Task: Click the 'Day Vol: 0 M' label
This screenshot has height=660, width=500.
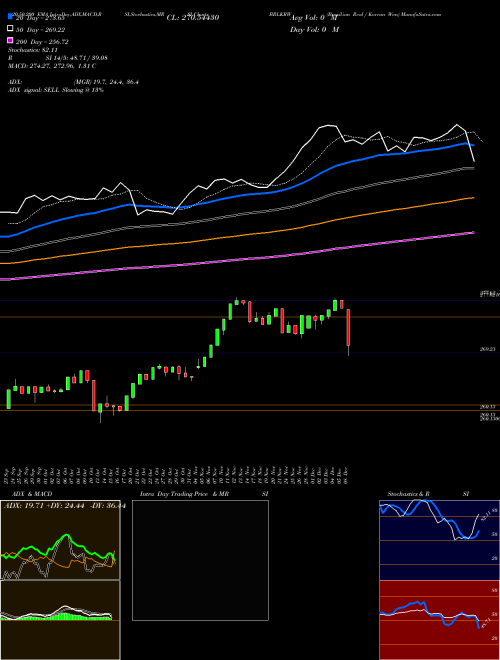Action: tap(314, 29)
